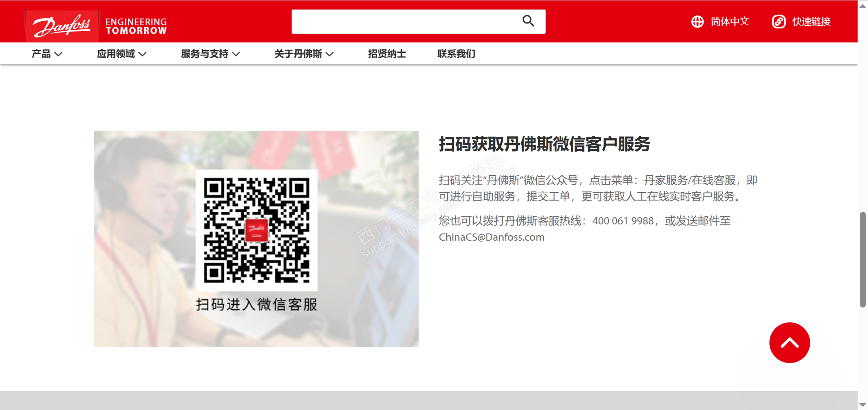Click the quick links chain icon

778,22
